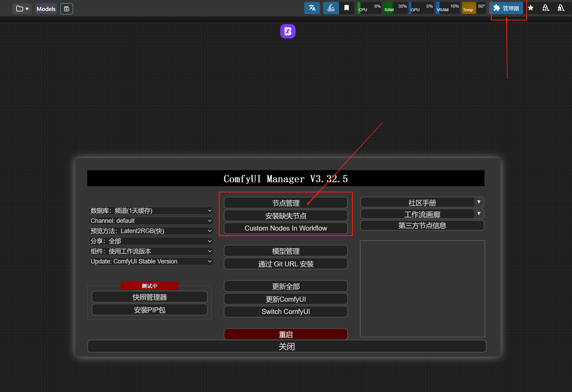Click the 第三方节点信息 button
Viewport: 572px width, 392px height.
tap(422, 225)
